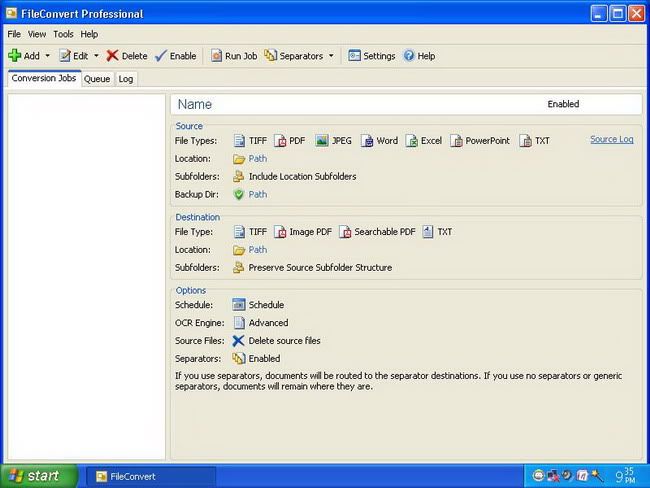Click the source TIFF file type icon
Image resolution: width=650 pixels, height=488 pixels.
pyautogui.click(x=239, y=141)
